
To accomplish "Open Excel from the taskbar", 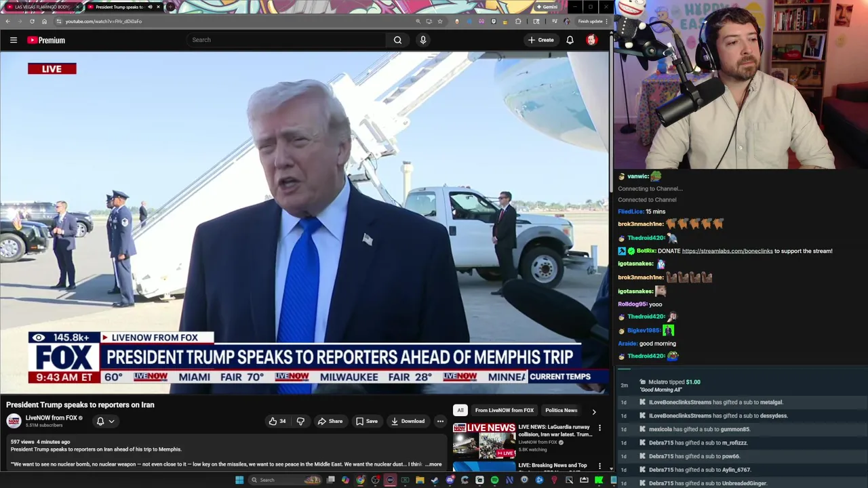I will [405, 481].
